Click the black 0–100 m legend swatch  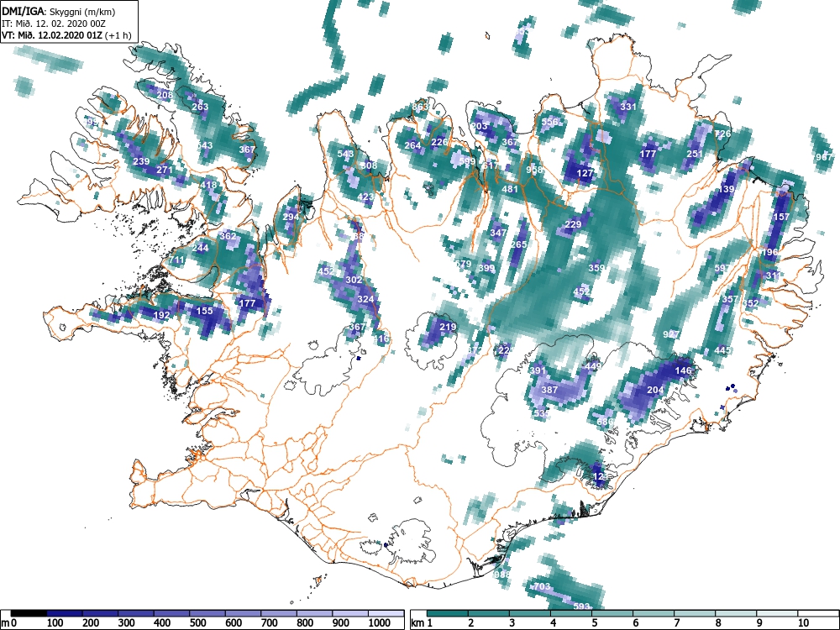tap(29, 613)
